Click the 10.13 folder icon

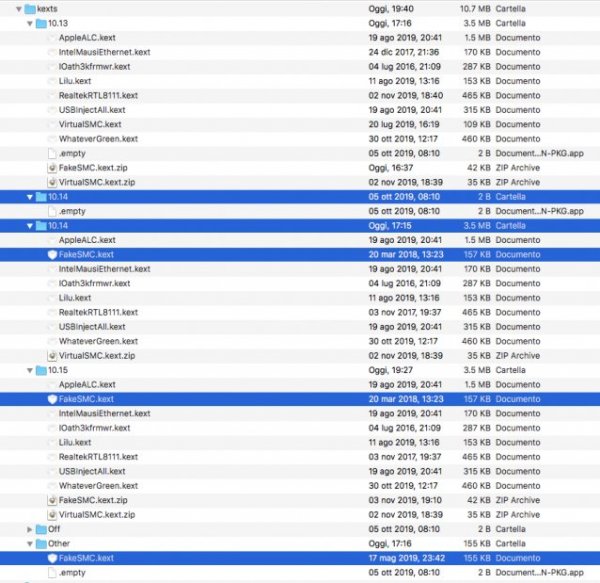click(41, 23)
